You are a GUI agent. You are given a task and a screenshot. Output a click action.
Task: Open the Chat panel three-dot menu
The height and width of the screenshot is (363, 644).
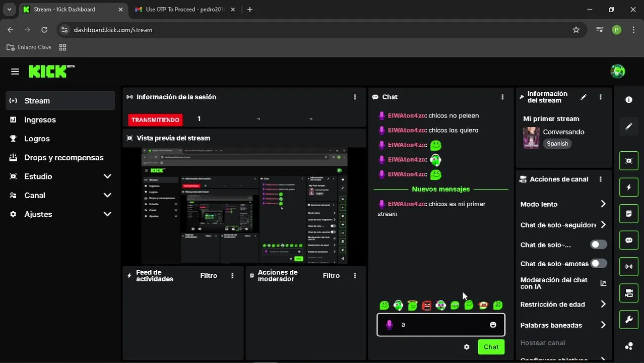(x=502, y=97)
